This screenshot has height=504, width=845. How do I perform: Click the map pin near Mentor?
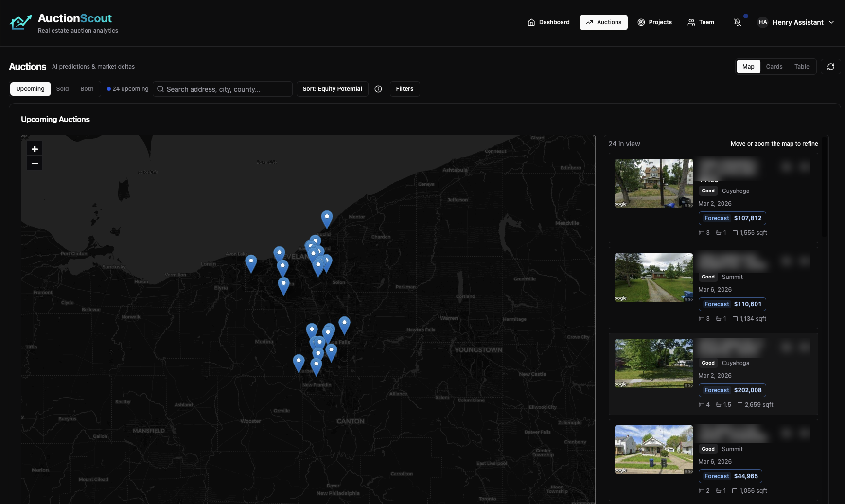pyautogui.click(x=327, y=218)
